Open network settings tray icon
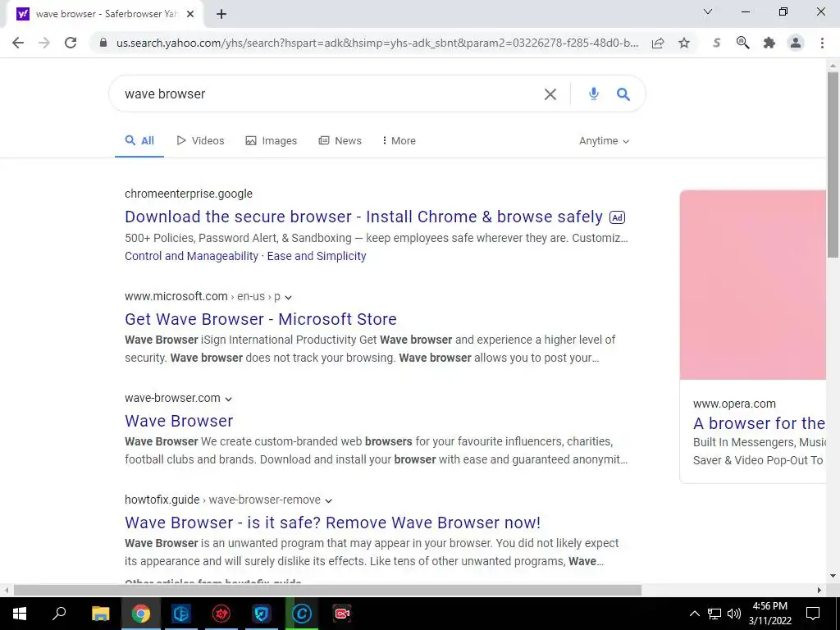The width and height of the screenshot is (840, 630). 714,614
